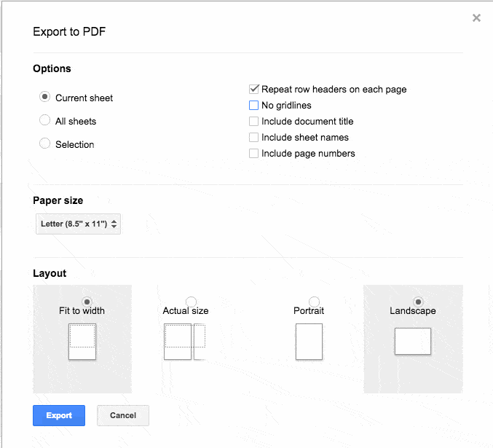
Task: Click the blue Export button
Action: 59,415
